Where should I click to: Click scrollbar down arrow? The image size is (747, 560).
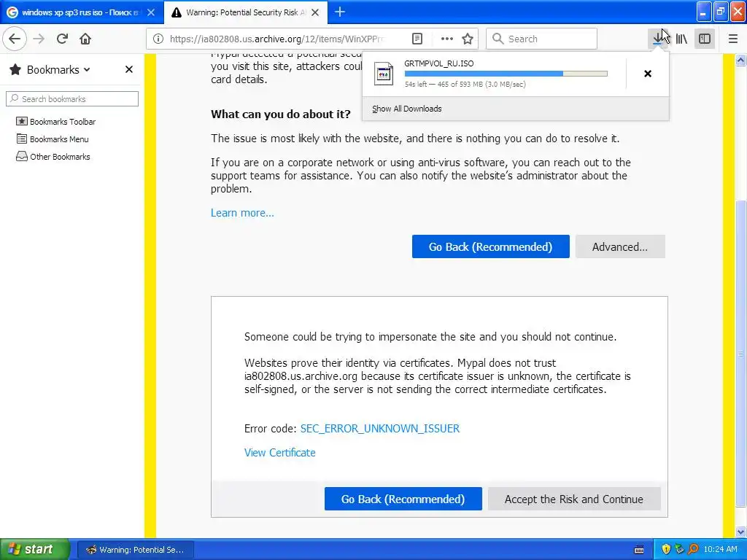[740, 532]
